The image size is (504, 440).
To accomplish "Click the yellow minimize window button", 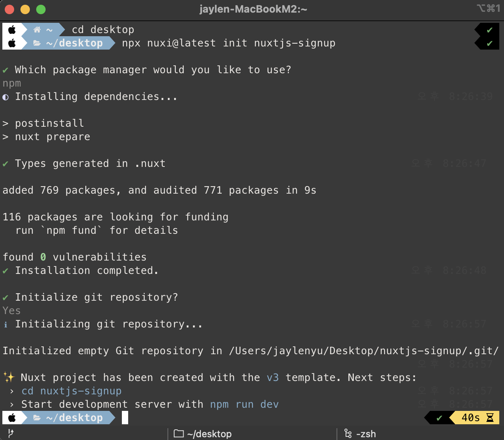I will (25, 9).
